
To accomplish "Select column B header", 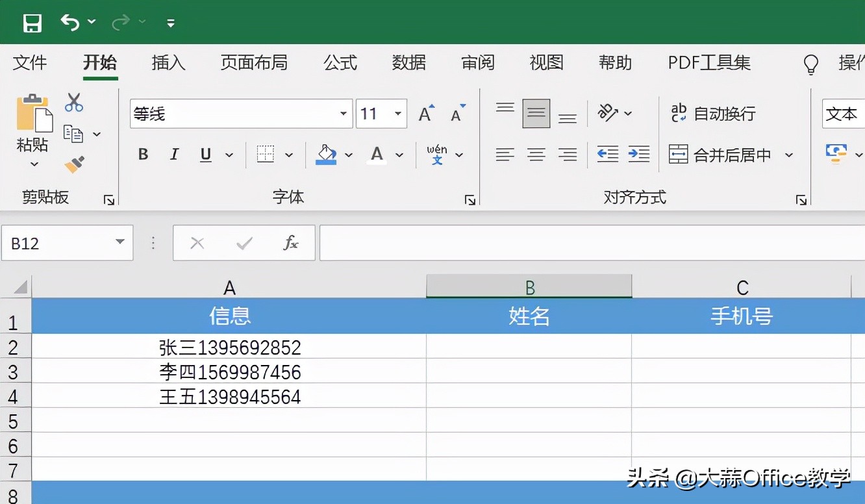I will tap(529, 286).
